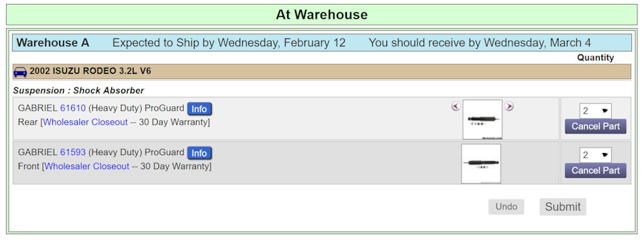Cancel the Gabriel 61610 rear part

(596, 127)
